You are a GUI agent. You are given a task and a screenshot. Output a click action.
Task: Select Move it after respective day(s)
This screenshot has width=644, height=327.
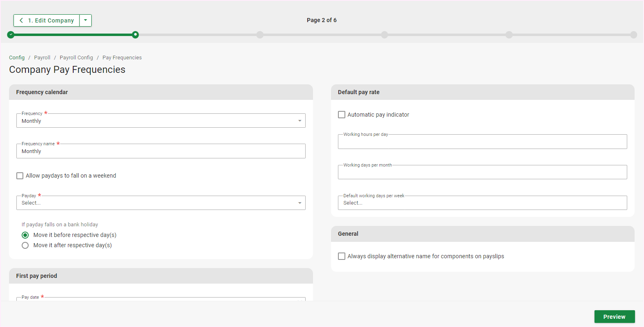click(x=25, y=246)
